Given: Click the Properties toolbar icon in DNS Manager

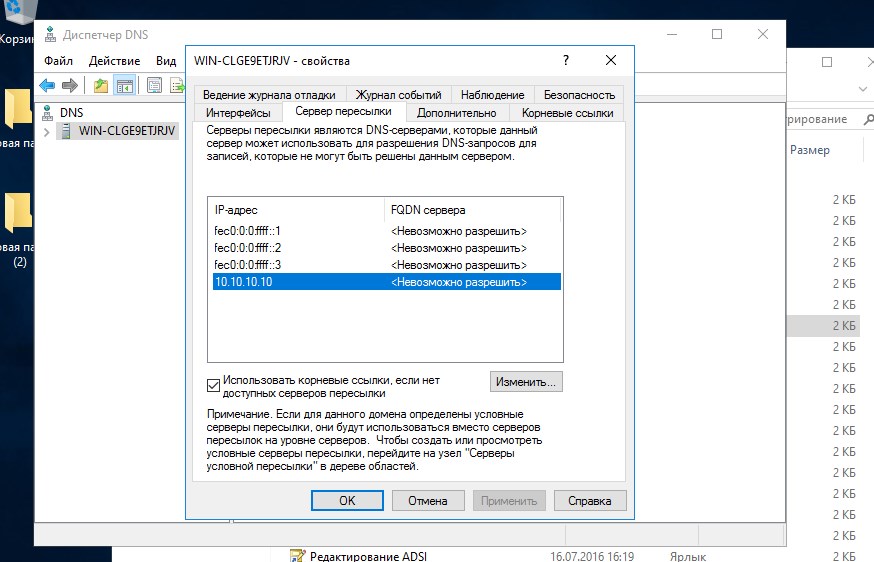Looking at the screenshot, I should [x=154, y=85].
